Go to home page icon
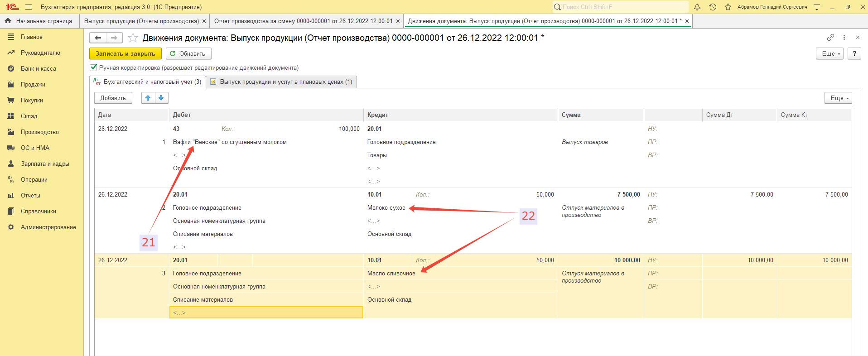Viewport: 868px width, 356px height. 8,21
